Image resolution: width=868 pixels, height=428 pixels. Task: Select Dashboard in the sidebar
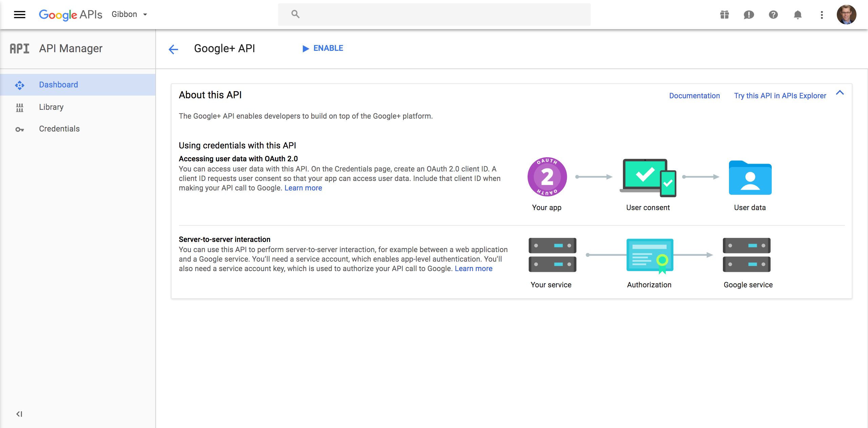[78, 85]
